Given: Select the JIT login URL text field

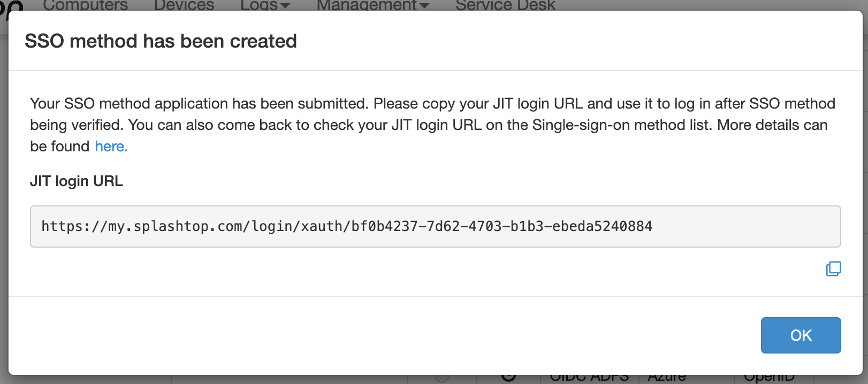Looking at the screenshot, I should [435, 226].
